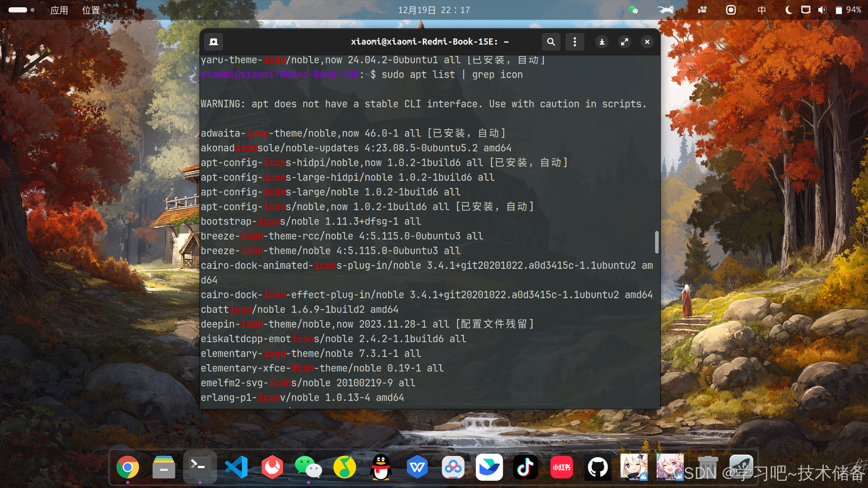
Task: Click the emelfm2-svg-icons package line
Action: (308, 383)
